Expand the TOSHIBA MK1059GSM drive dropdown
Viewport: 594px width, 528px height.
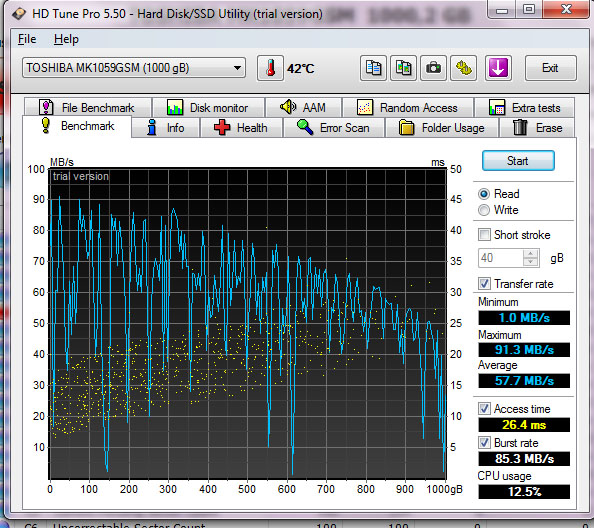click(134, 68)
